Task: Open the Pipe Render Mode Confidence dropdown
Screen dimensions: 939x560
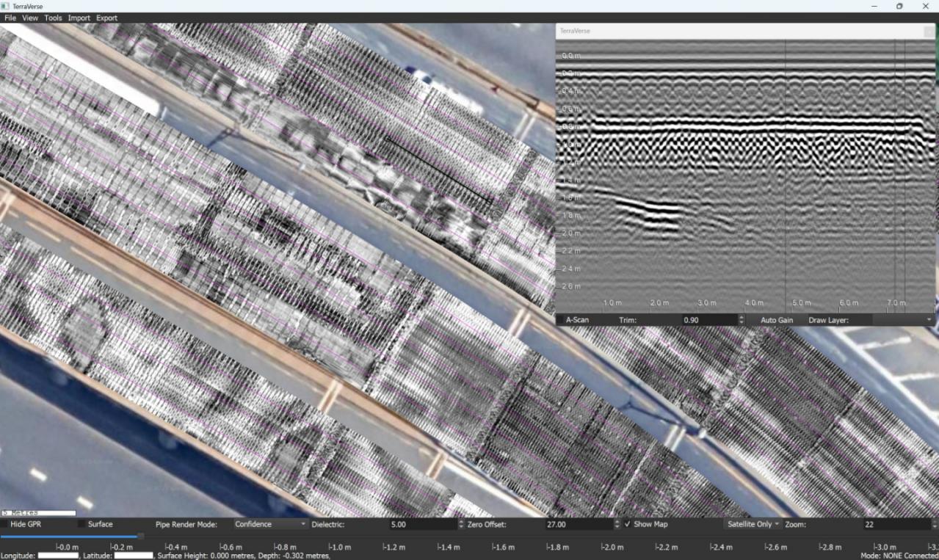Action: 270,524
